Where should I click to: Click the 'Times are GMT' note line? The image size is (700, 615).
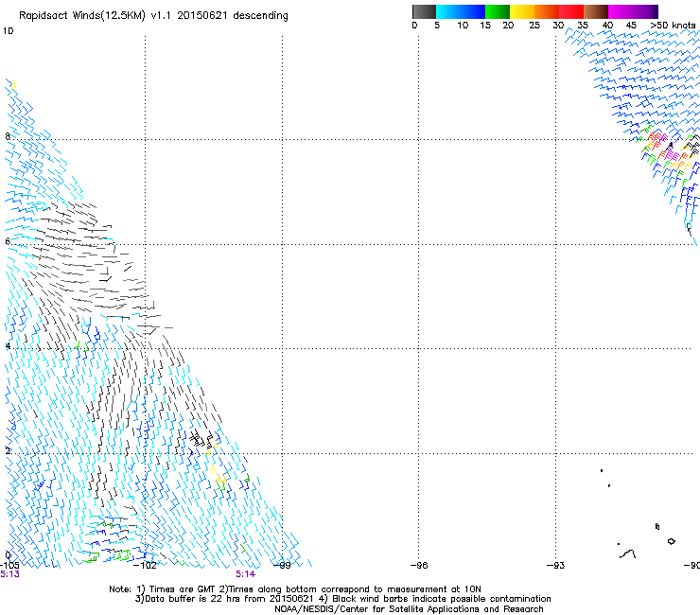point(294,589)
